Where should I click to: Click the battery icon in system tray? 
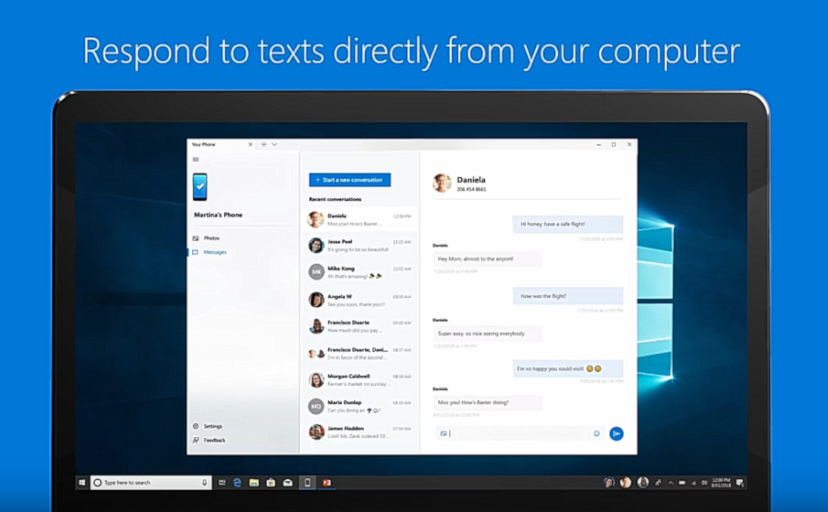682,482
